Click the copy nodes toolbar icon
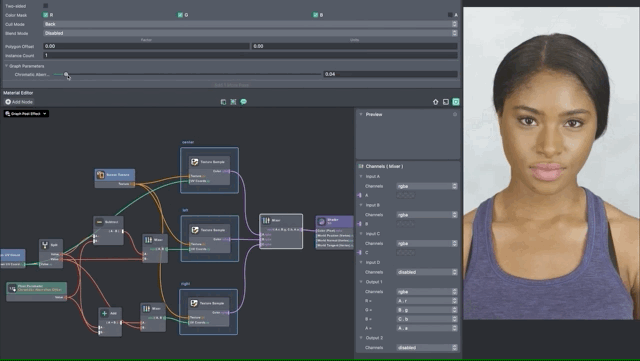Viewport: 640px width, 361px height. pos(223,102)
